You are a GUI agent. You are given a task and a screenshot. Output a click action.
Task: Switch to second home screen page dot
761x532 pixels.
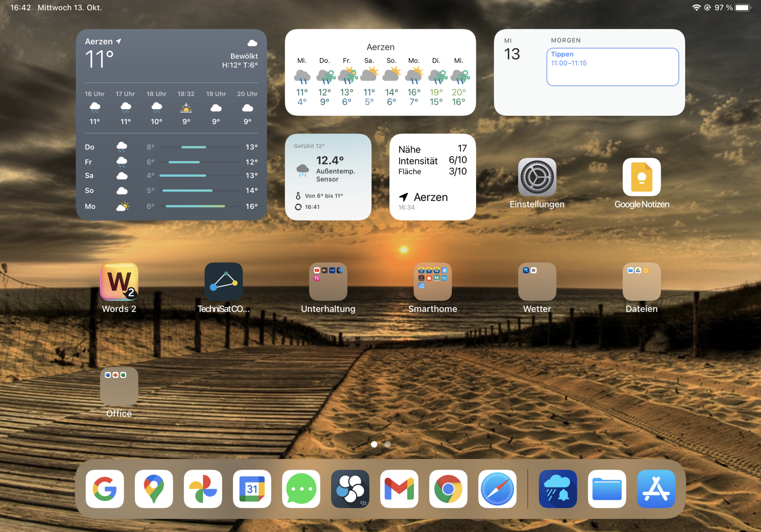point(388,444)
